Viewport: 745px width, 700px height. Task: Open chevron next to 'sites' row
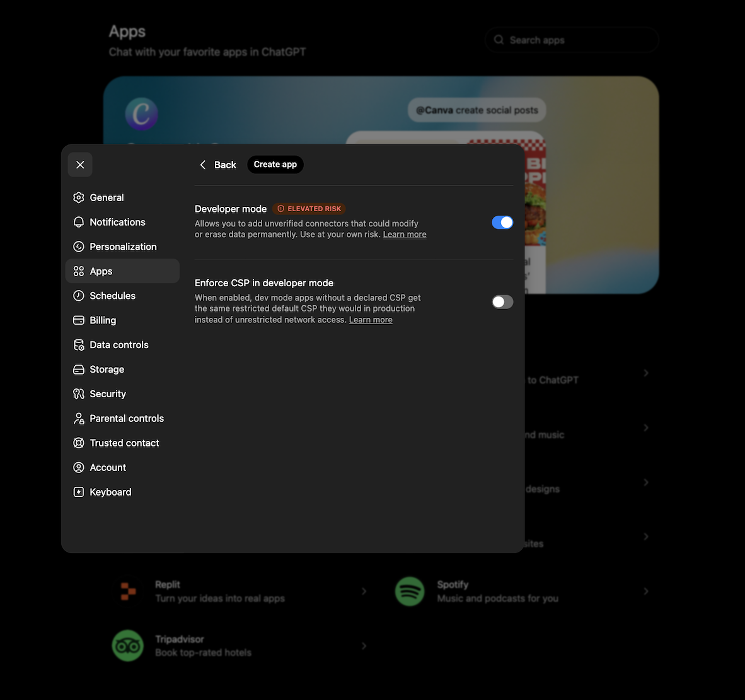pos(645,537)
